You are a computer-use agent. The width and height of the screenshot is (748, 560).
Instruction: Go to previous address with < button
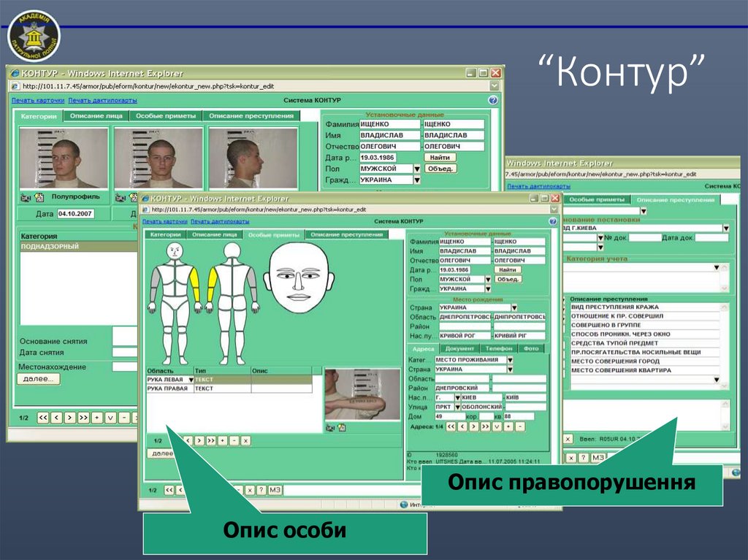462,426
